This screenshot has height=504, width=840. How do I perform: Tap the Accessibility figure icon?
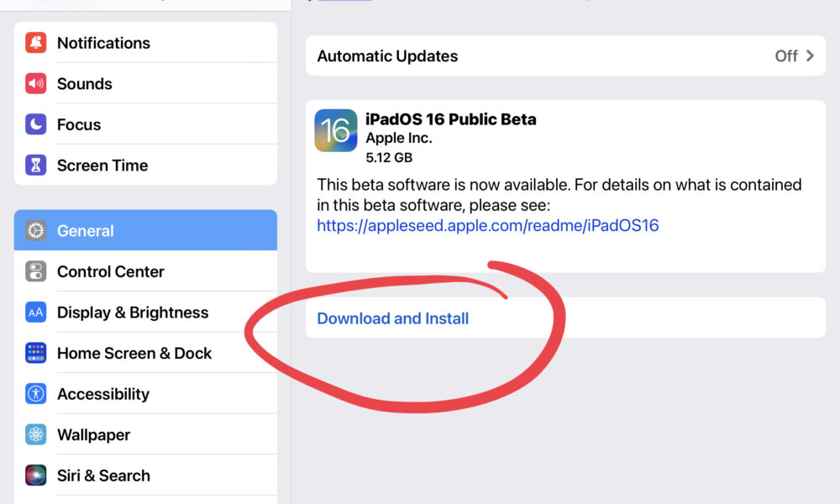point(36,394)
